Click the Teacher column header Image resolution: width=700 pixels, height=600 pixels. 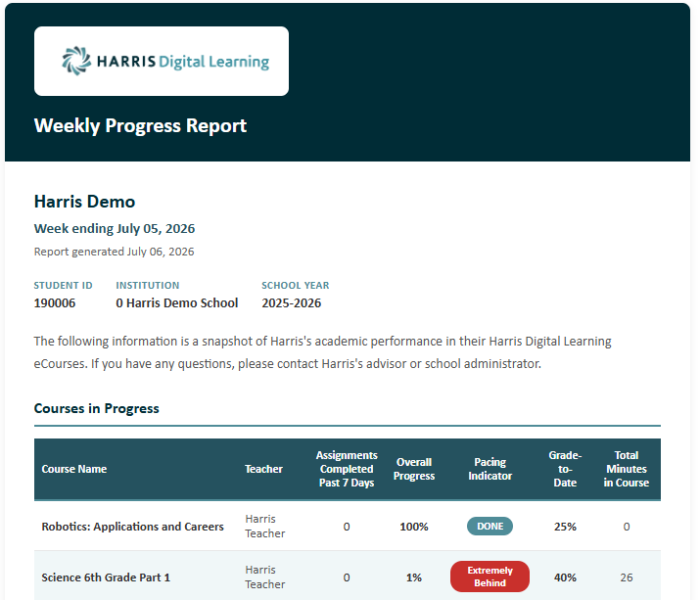coord(263,469)
